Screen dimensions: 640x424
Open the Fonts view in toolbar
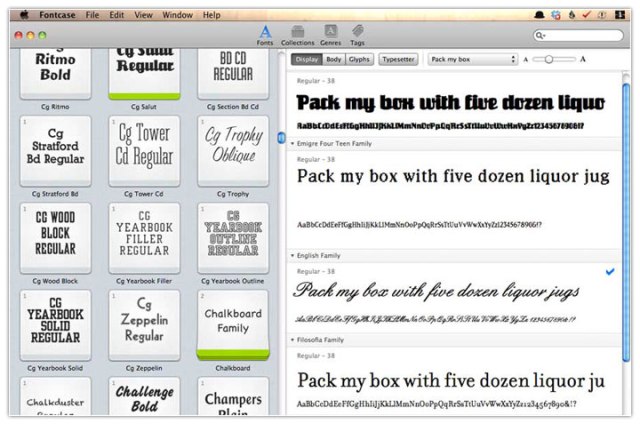[265, 35]
